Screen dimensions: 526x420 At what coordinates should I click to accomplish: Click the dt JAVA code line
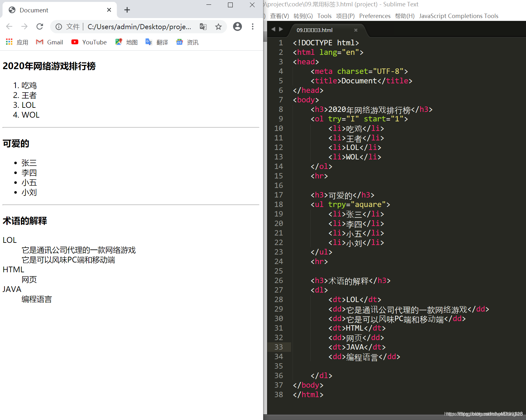tap(357, 347)
